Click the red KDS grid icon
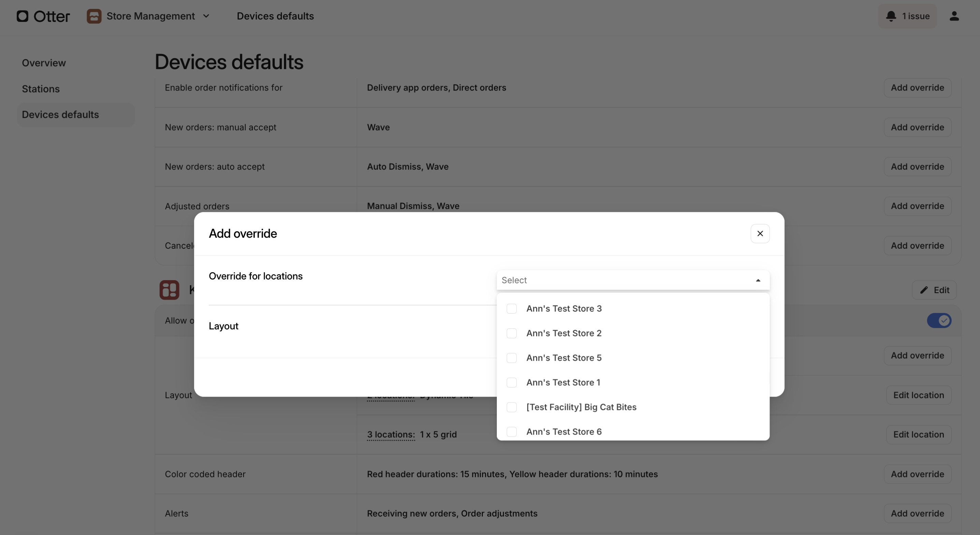The height and width of the screenshot is (535, 980). pyautogui.click(x=169, y=290)
